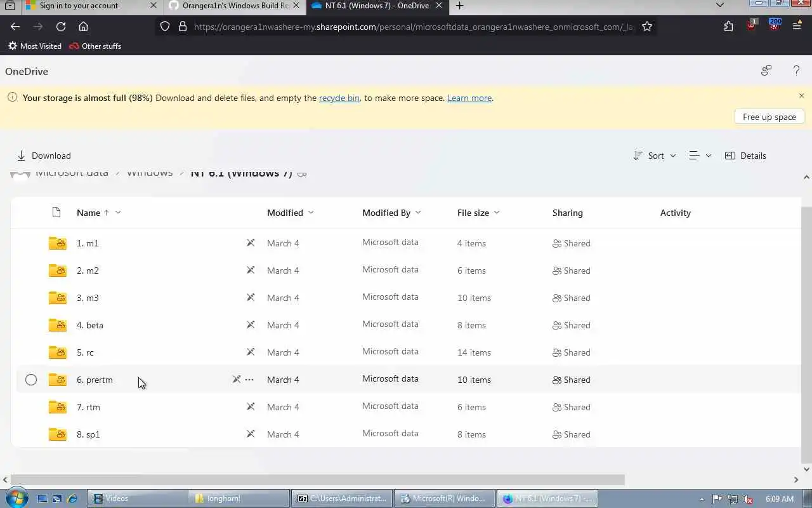Switch to Sign in to your account tab
812x508 pixels.
[91, 6]
